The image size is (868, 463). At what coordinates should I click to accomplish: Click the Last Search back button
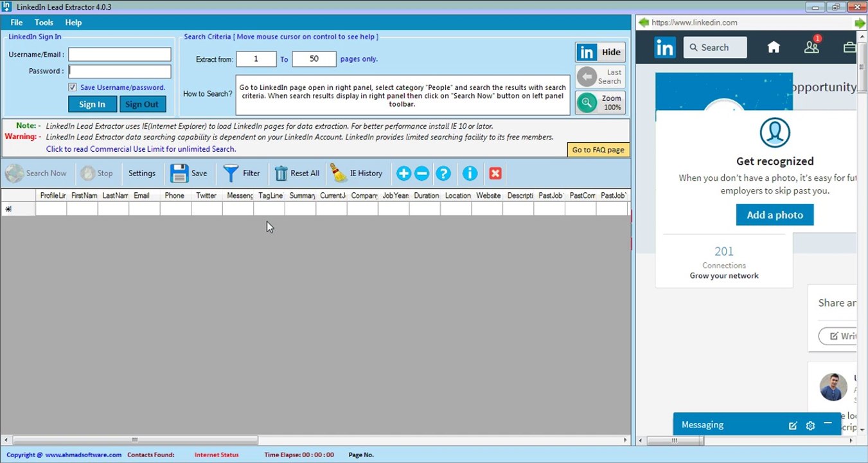point(600,77)
